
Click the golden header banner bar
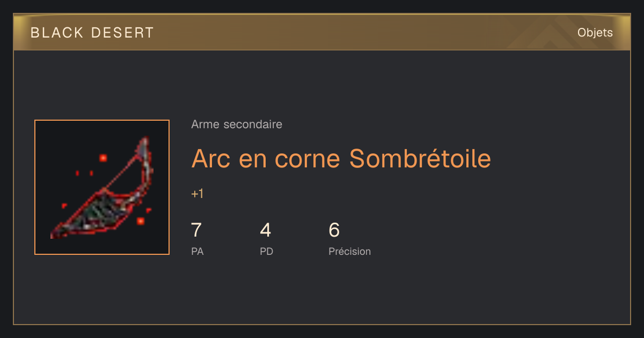tap(322, 32)
